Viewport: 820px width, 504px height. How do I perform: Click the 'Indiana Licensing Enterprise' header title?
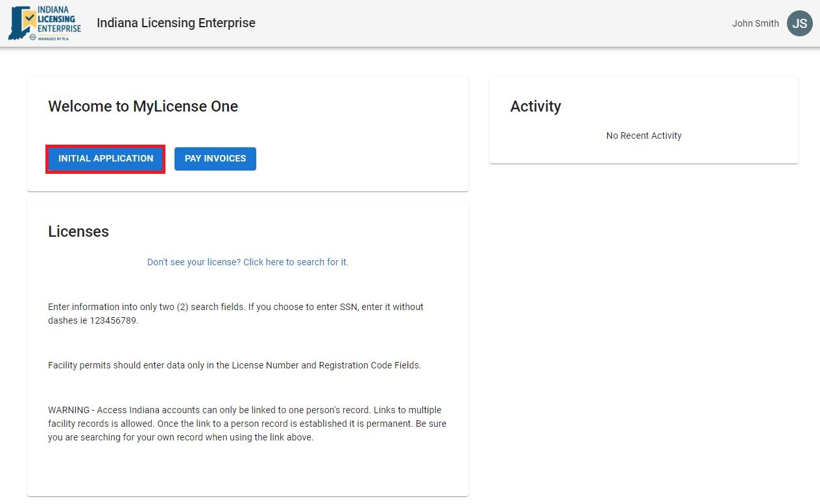coord(176,23)
